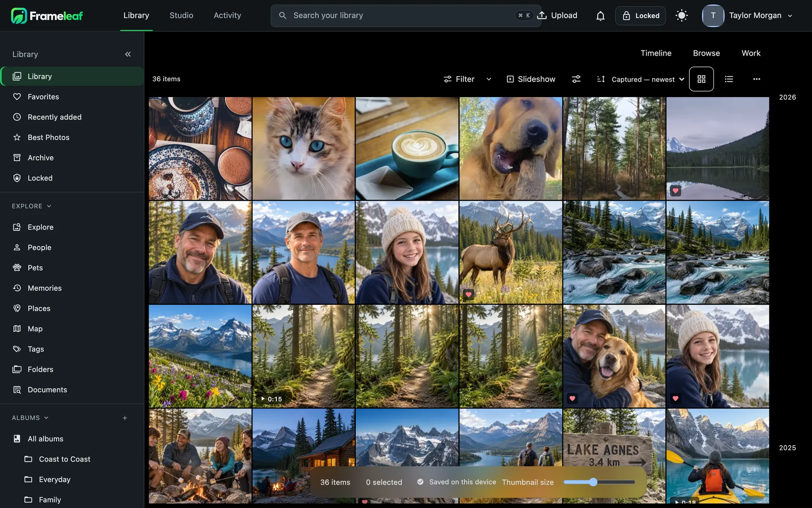The height and width of the screenshot is (508, 812).
Task: Open the Archive section
Action: [72, 158]
